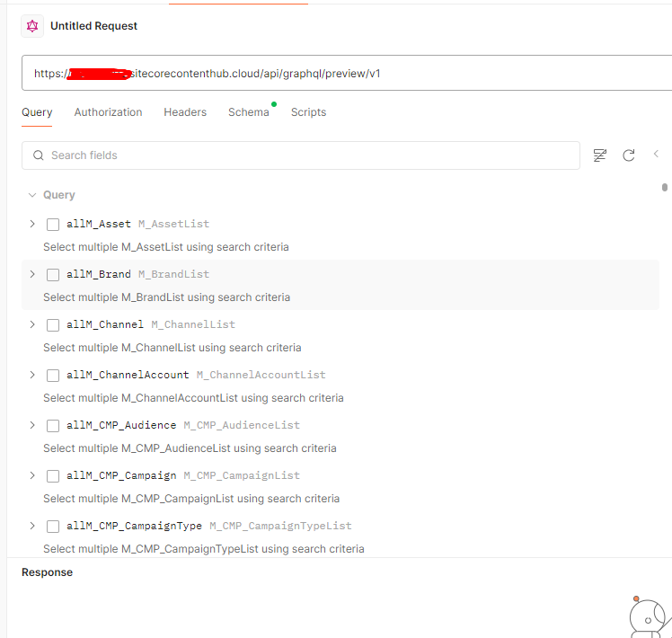Collapse the query explorer with the left chevron
672x638 pixels.
coord(656,154)
